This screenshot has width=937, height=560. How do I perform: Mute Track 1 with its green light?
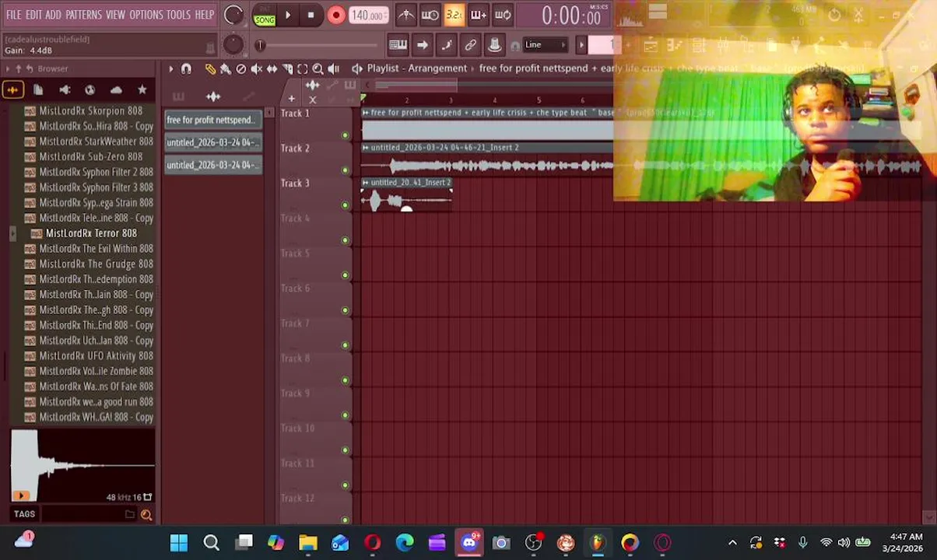pos(345,135)
